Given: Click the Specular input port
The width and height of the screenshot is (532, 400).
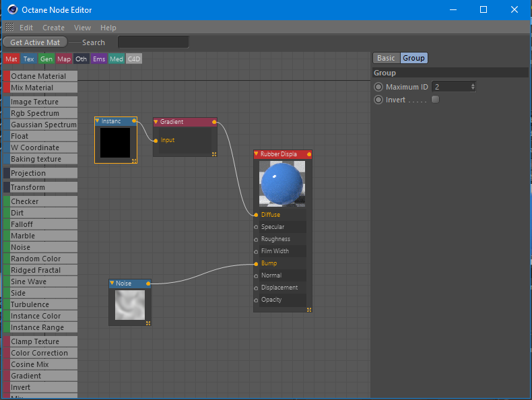Looking at the screenshot, I should point(256,227).
